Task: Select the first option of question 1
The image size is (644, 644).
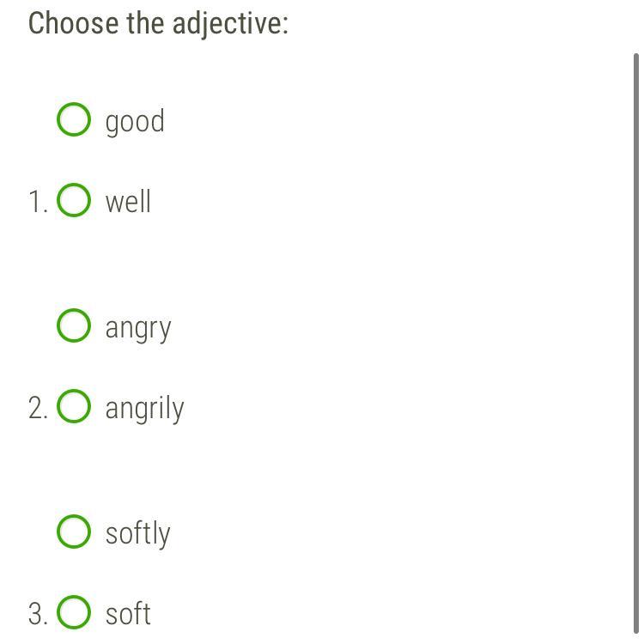Action: pos(74,120)
